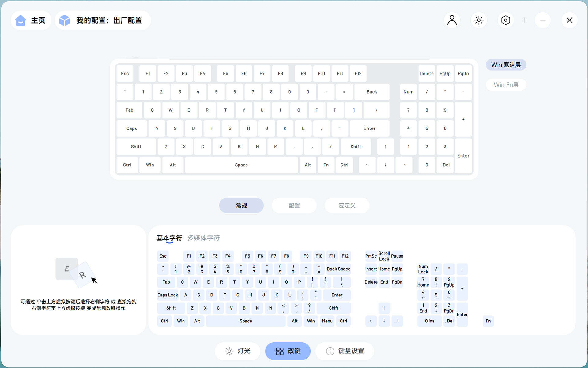
Task: Go to home via house icon
Action: pyautogui.click(x=21, y=20)
